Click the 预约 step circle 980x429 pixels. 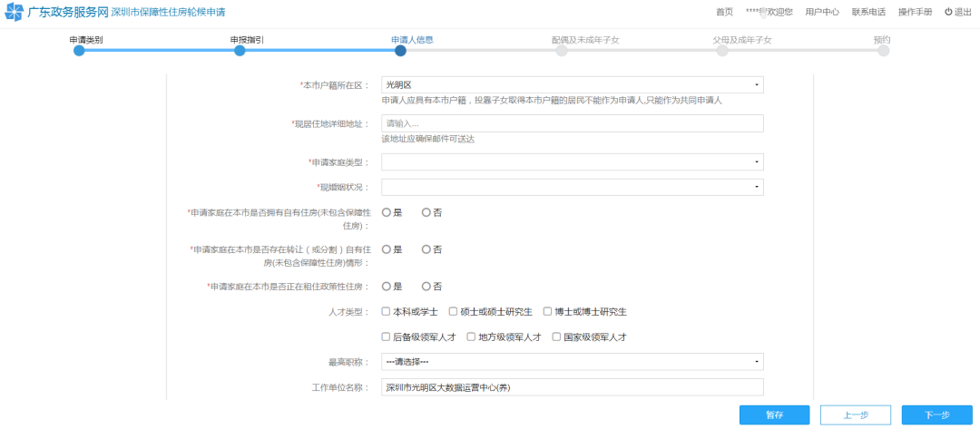click(x=883, y=51)
